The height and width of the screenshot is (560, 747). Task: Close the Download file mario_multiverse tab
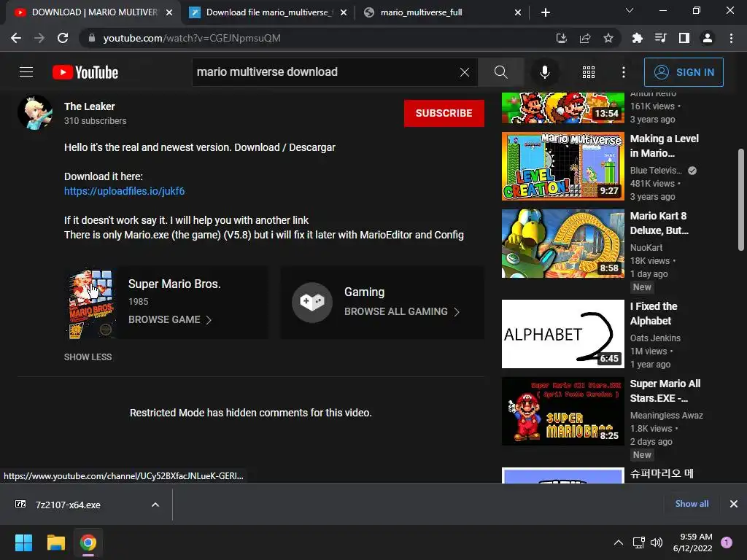tap(344, 12)
